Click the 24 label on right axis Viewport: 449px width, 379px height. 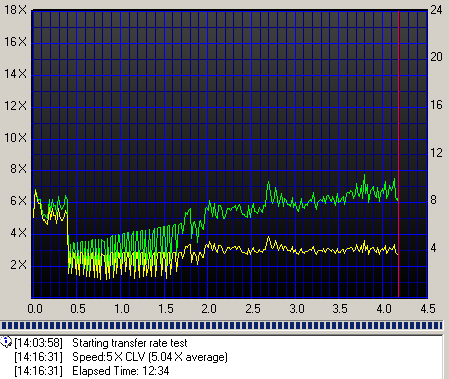point(436,10)
